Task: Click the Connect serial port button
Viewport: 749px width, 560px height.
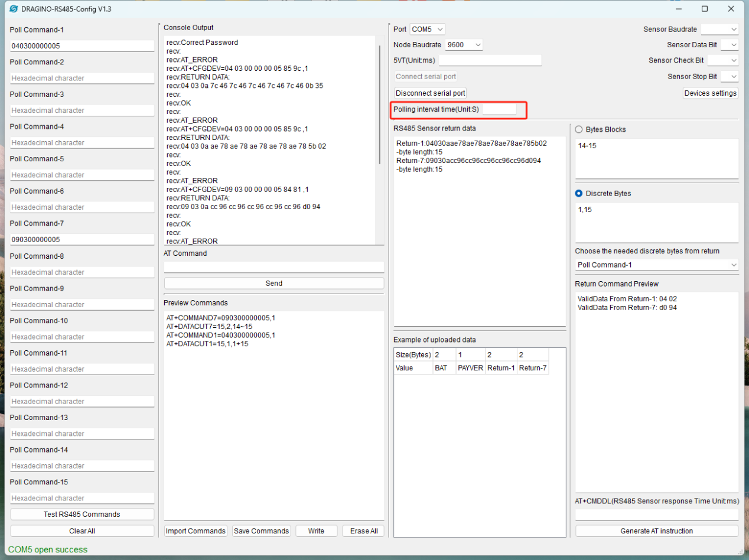Action: click(x=426, y=76)
